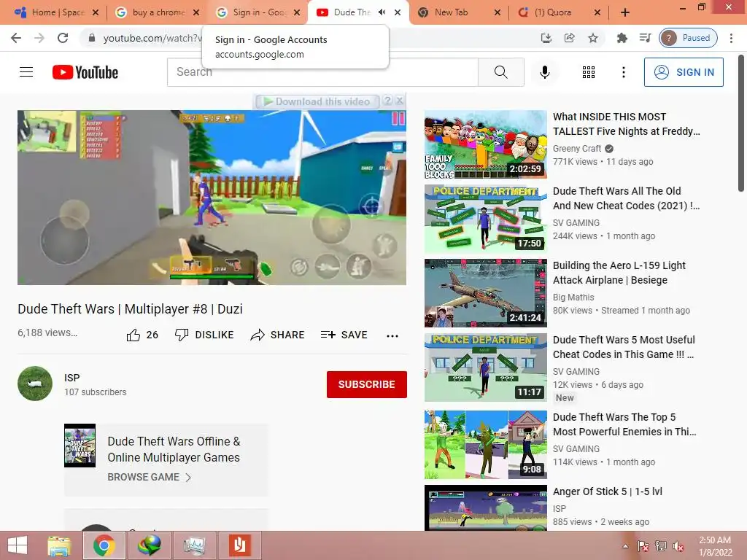Screen dimensions: 747x560
Task: Show hidden tray icons arrow
Action: click(625, 546)
